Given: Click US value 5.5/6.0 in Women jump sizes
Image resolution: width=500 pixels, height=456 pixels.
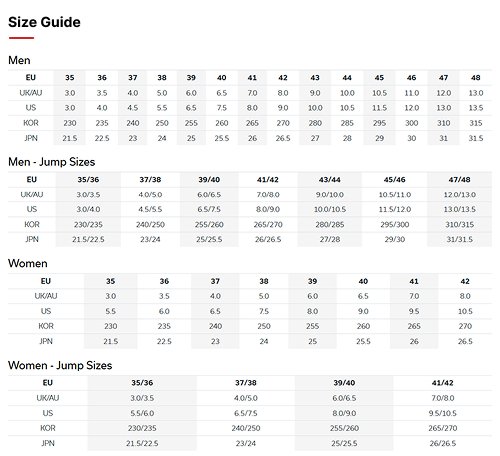Looking at the screenshot, I should click(x=142, y=413).
